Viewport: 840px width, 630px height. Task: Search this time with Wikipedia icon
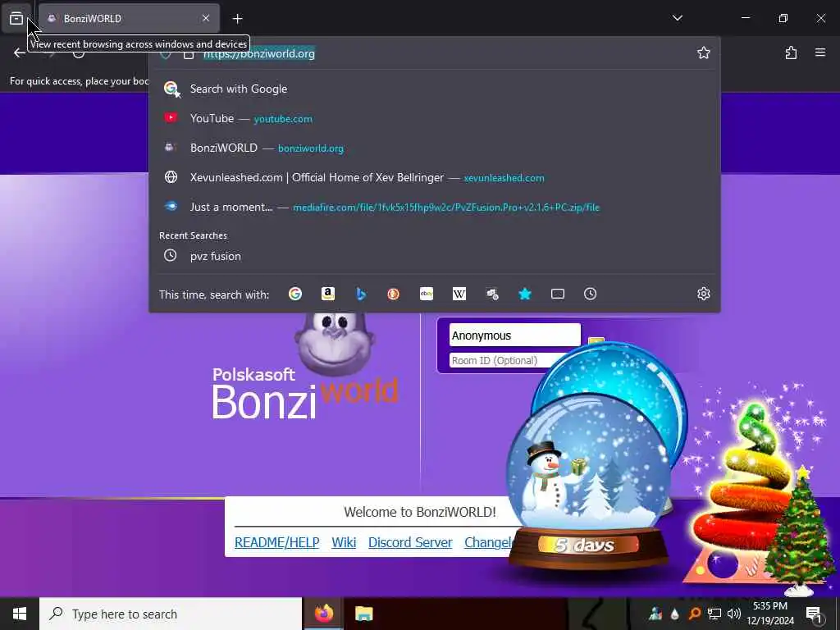click(459, 294)
